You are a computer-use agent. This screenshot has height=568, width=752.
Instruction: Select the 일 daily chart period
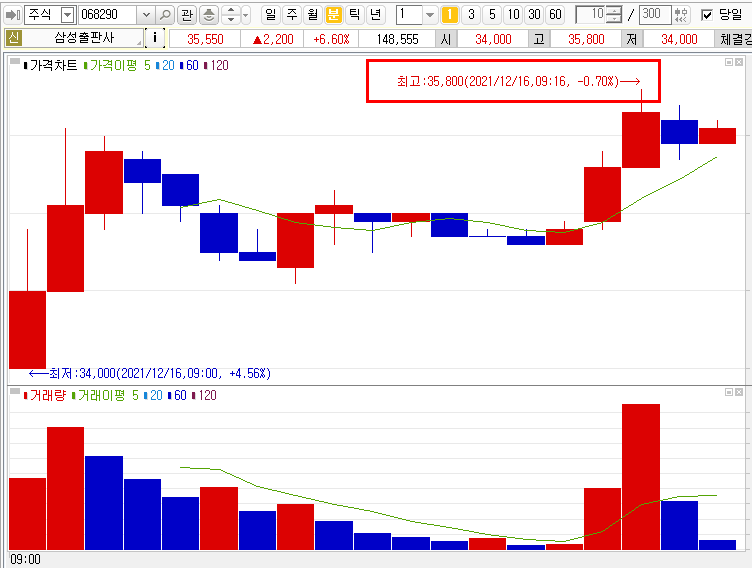coord(271,15)
